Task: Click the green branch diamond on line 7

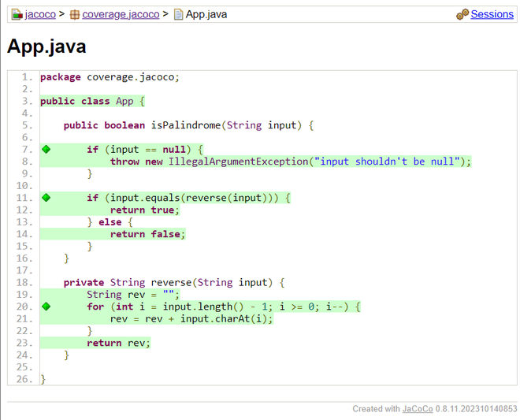Action: [46, 149]
